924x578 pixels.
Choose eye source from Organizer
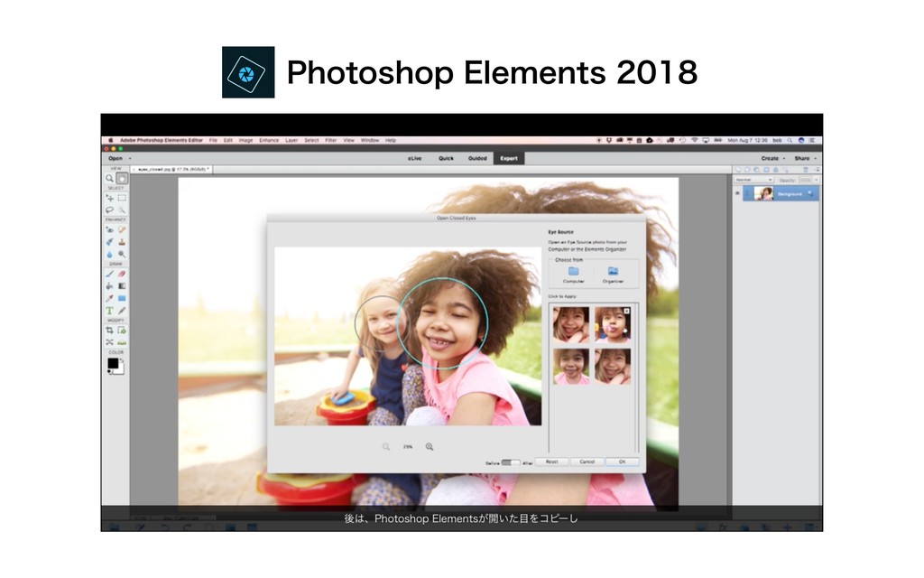[613, 275]
